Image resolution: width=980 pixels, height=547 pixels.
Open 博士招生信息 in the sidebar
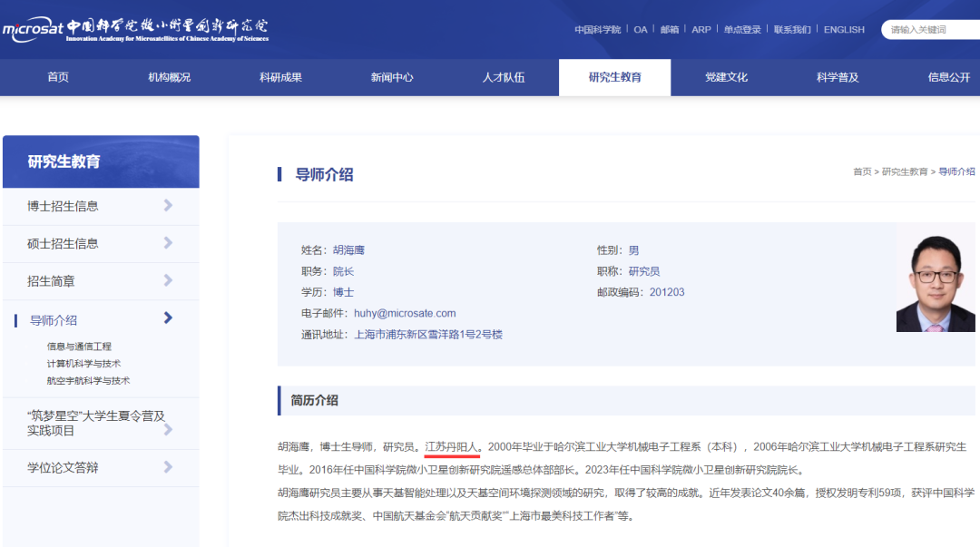tap(63, 206)
